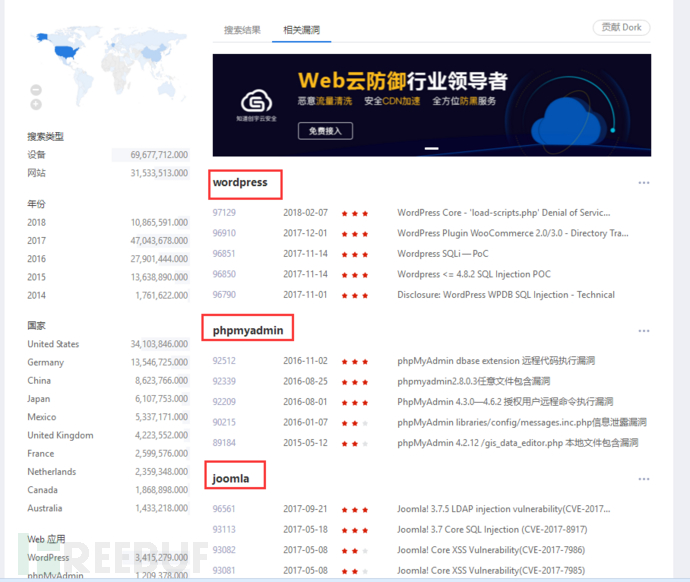Click the 免费接入 banner button

click(x=325, y=131)
